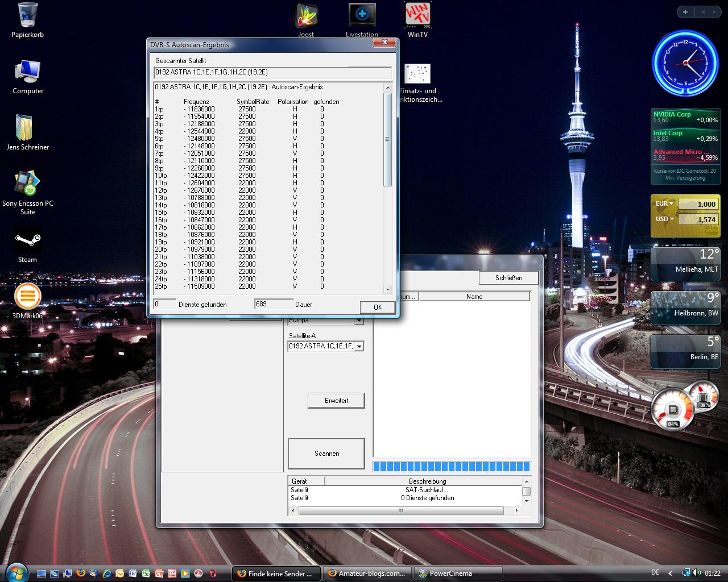Expand the Satellite-A ASTRA dropdown

click(358, 346)
